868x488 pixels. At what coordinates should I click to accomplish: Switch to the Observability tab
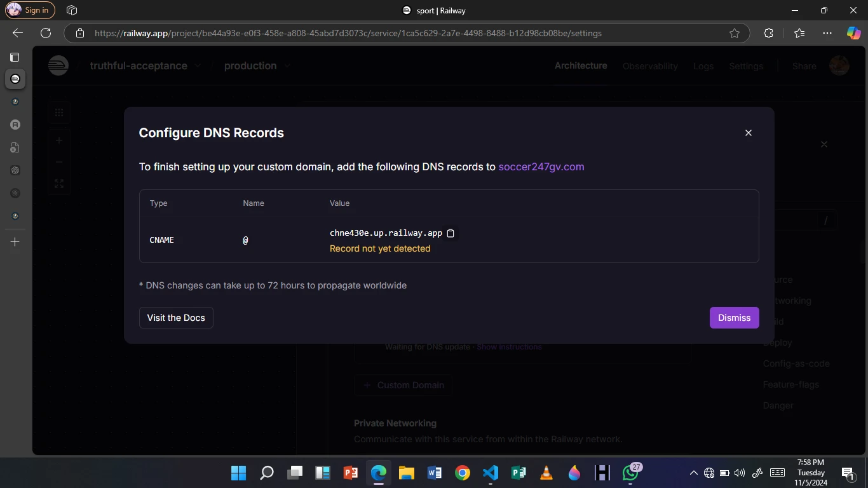(650, 66)
